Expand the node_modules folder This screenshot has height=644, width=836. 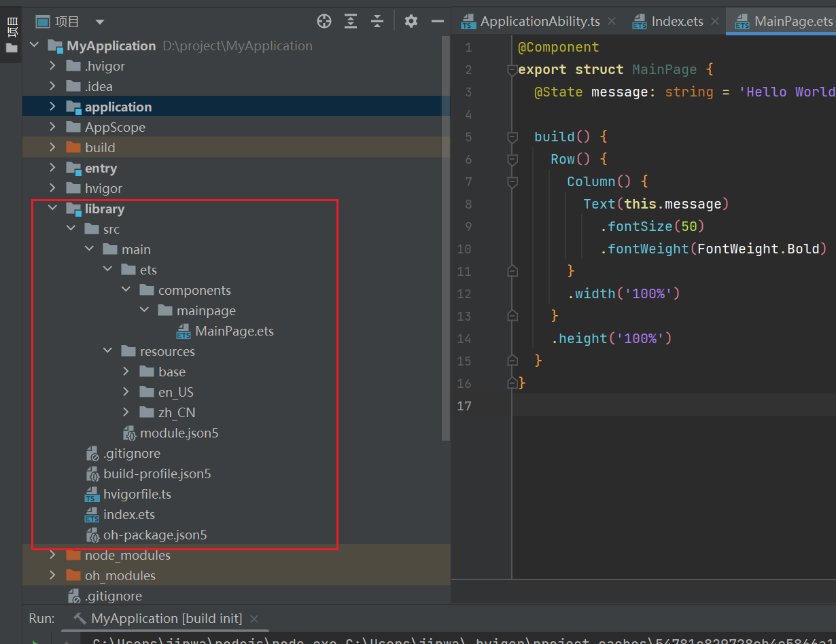pyautogui.click(x=52, y=555)
